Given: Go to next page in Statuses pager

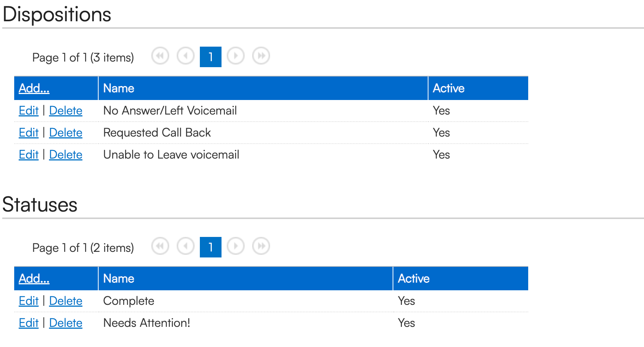Looking at the screenshot, I should click(x=236, y=247).
